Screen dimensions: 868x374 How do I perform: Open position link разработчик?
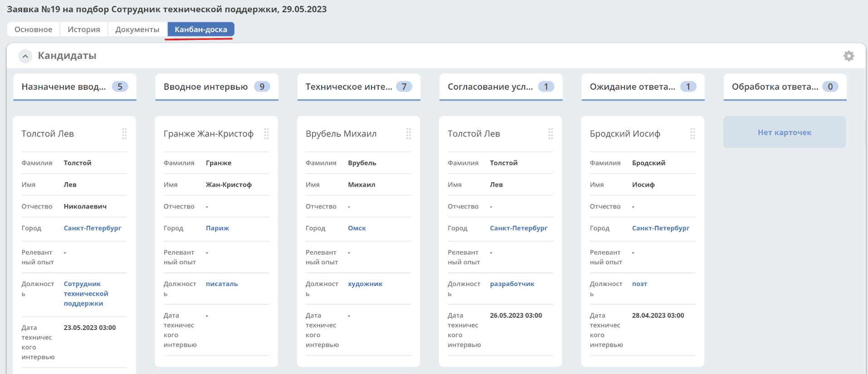(x=512, y=284)
